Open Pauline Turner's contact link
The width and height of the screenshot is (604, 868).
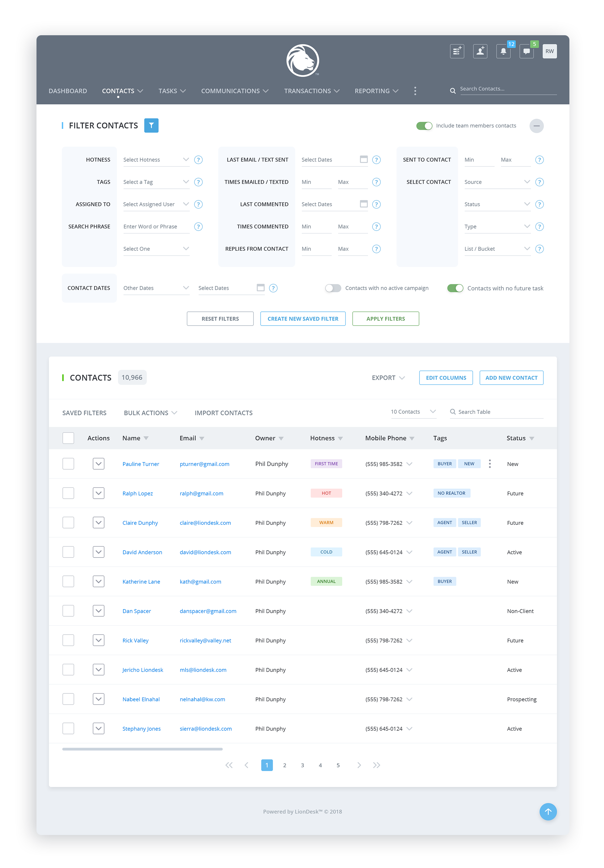pyautogui.click(x=141, y=464)
